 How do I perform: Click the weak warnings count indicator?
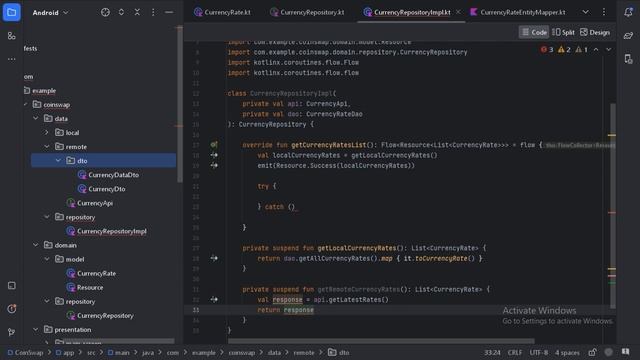click(x=581, y=49)
